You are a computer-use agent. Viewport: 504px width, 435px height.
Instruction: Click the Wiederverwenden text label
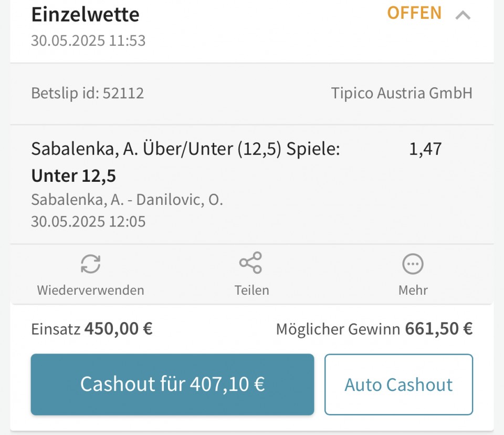(x=90, y=290)
